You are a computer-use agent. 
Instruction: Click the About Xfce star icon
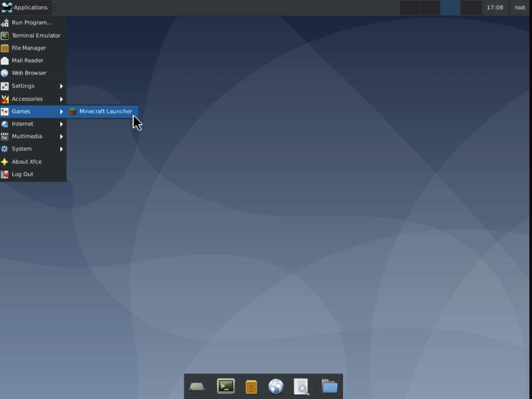pos(5,162)
